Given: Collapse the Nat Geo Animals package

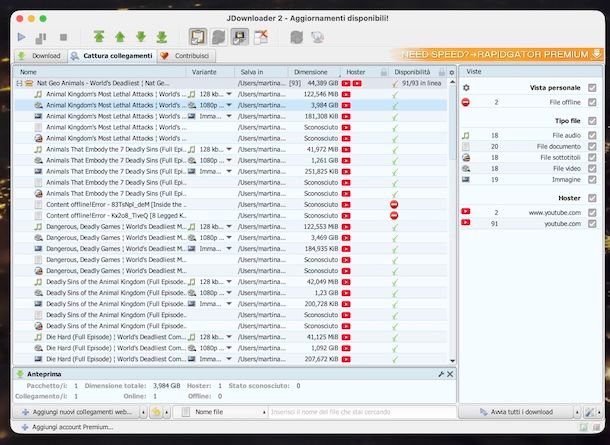Looking at the screenshot, I should click(19, 83).
